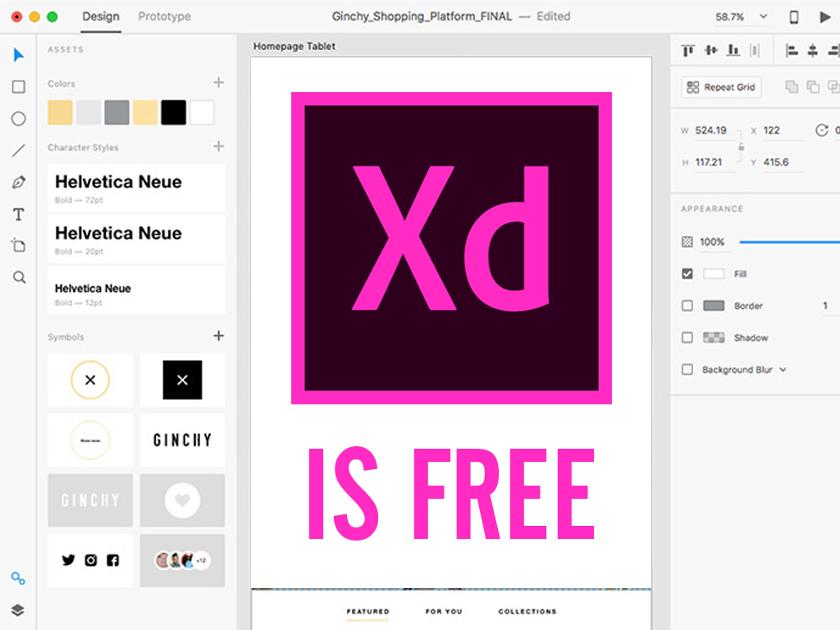Enable the Background Blur checkbox
The height and width of the screenshot is (630, 840).
click(687, 370)
